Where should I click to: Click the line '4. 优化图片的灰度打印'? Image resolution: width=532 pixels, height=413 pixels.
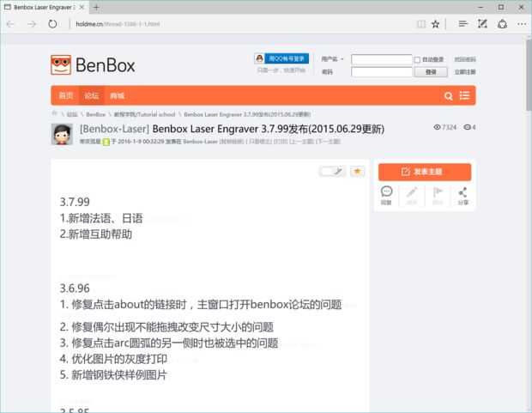[113, 359]
